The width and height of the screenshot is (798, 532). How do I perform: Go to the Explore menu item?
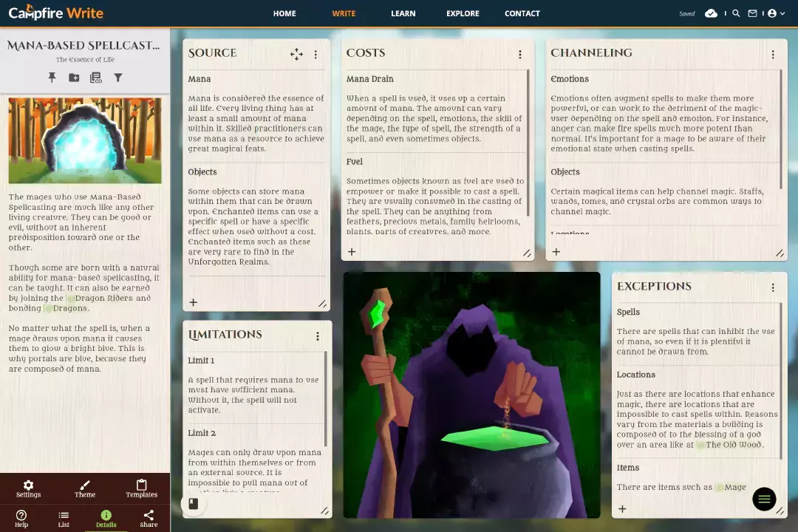(x=463, y=13)
